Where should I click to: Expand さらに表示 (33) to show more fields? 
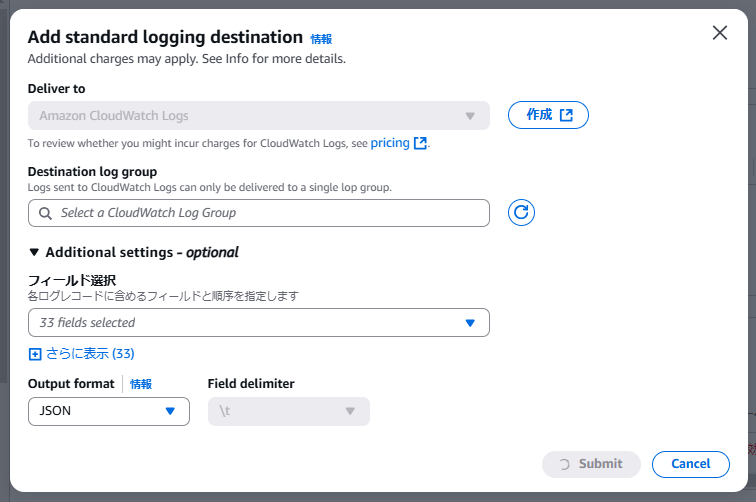point(81,353)
